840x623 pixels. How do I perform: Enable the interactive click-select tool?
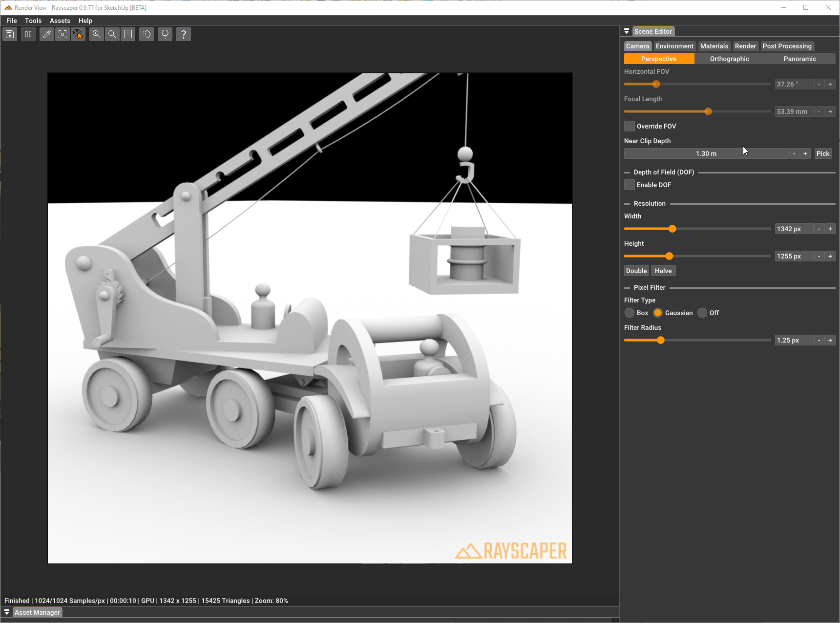tap(78, 34)
